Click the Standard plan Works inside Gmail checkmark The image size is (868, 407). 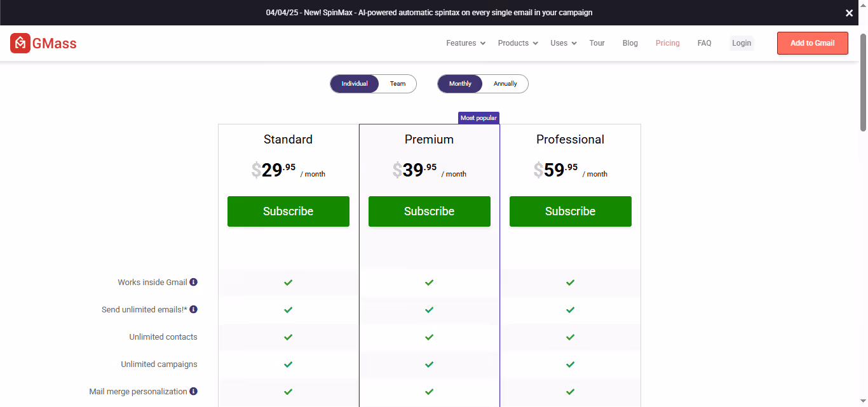coord(288,283)
